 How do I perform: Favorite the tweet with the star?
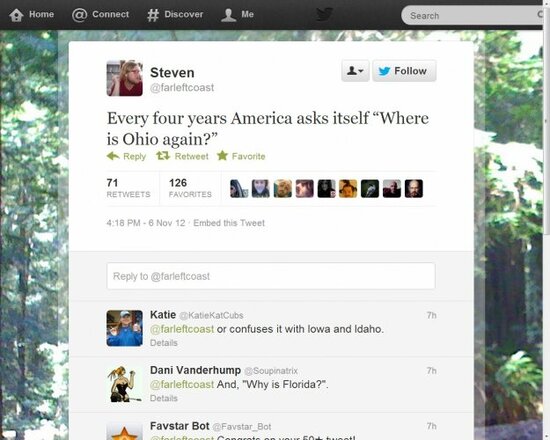tap(241, 156)
